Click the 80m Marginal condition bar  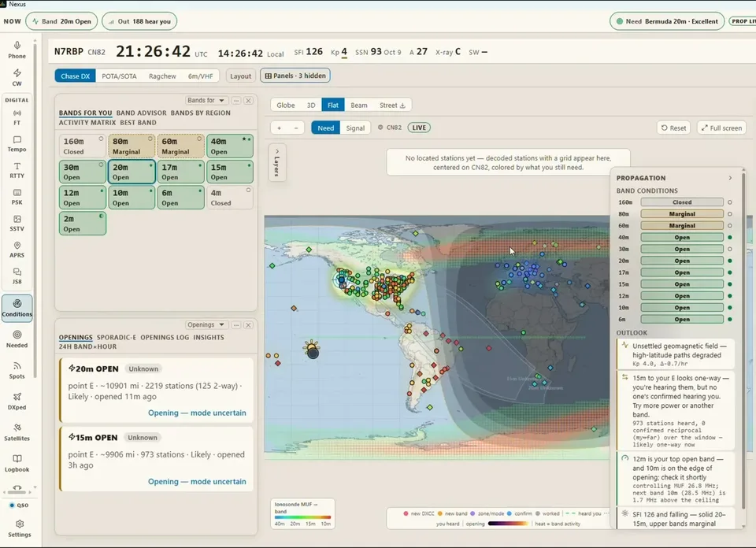(x=682, y=213)
